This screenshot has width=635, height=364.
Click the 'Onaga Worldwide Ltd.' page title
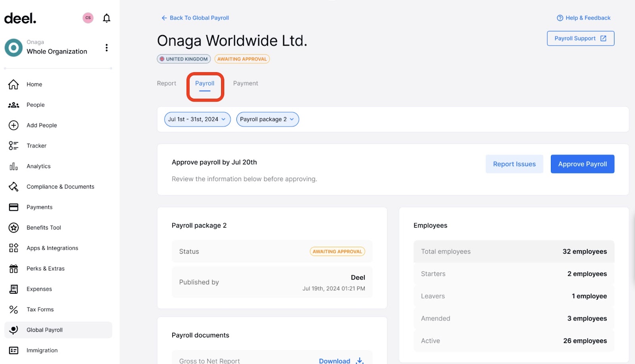pos(232,40)
